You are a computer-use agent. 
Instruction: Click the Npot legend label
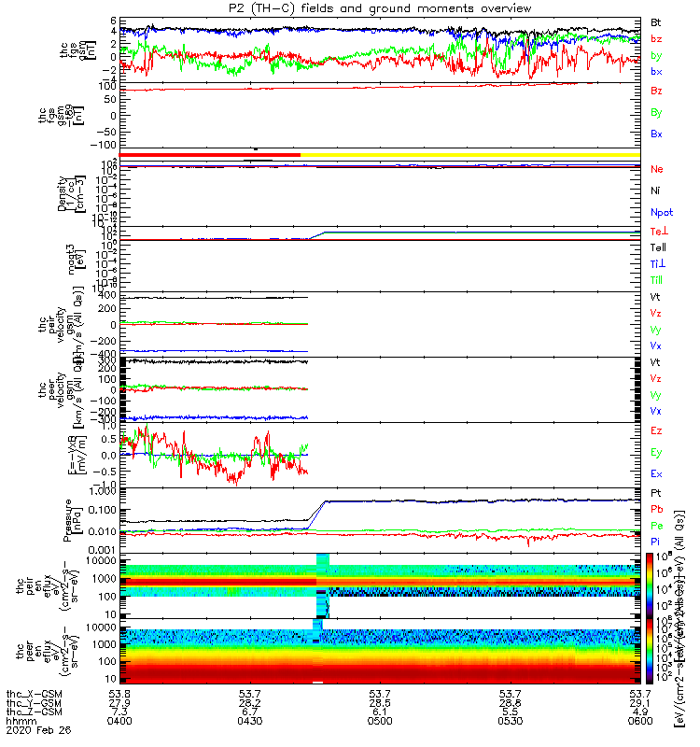coord(659,212)
